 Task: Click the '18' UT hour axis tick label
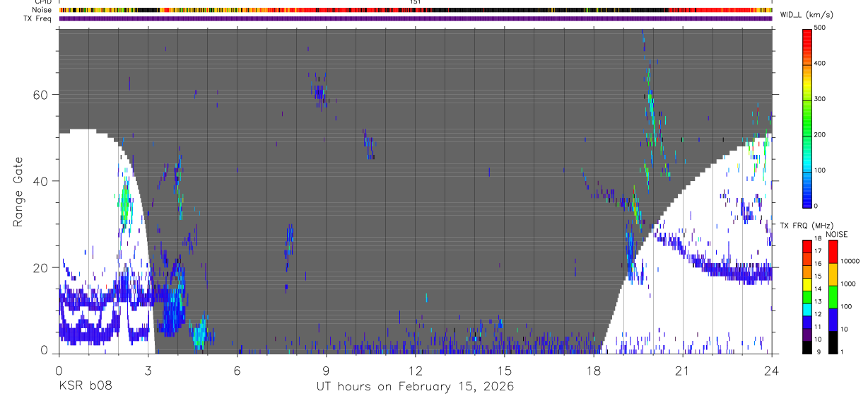[594, 370]
